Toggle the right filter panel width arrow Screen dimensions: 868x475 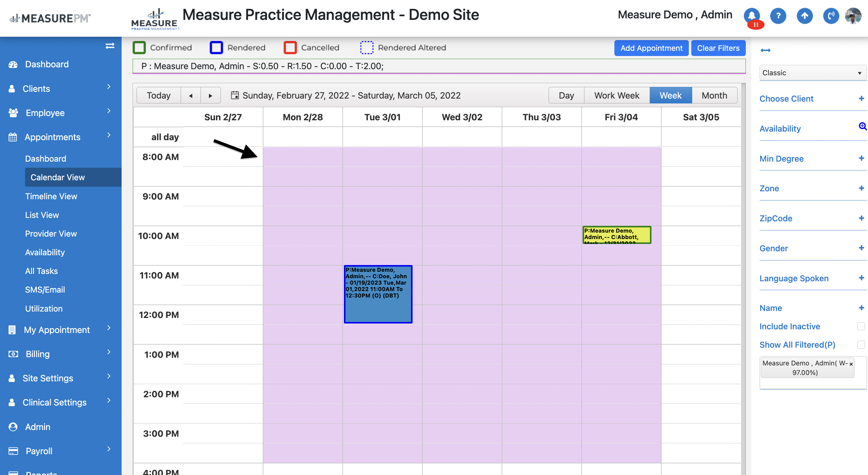tap(766, 50)
